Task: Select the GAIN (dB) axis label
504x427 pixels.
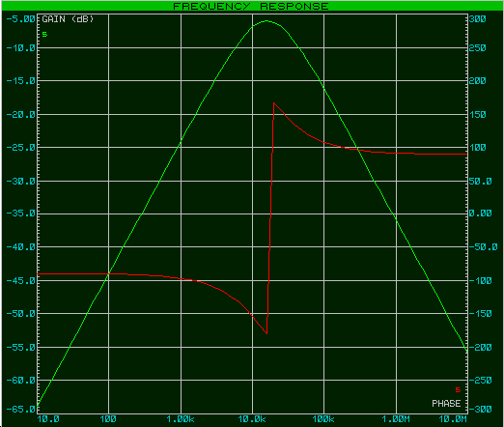Action: coord(68,19)
